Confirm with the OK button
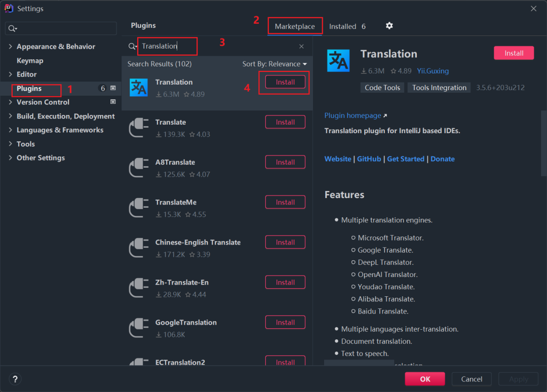The width and height of the screenshot is (547, 392). pyautogui.click(x=425, y=379)
